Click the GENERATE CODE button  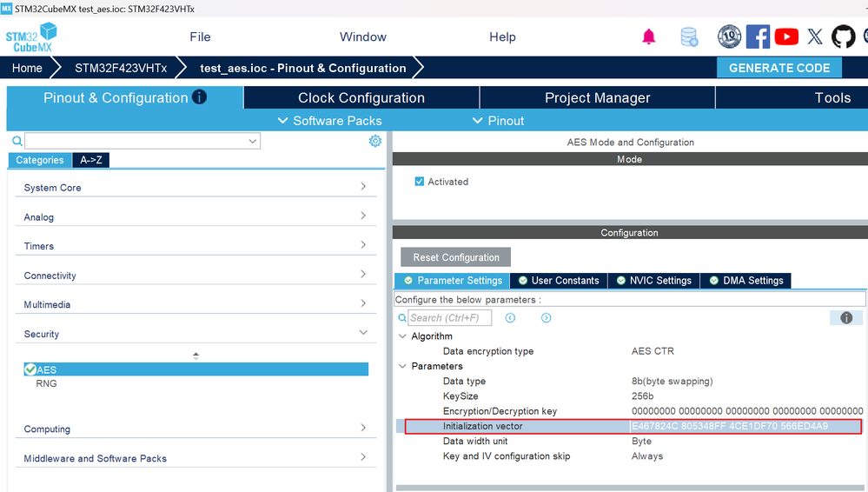pyautogui.click(x=779, y=68)
